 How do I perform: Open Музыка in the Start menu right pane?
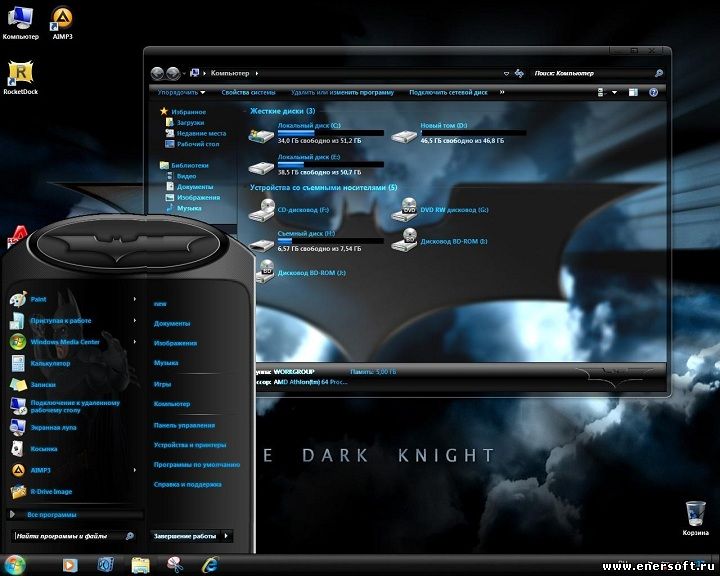(166, 363)
